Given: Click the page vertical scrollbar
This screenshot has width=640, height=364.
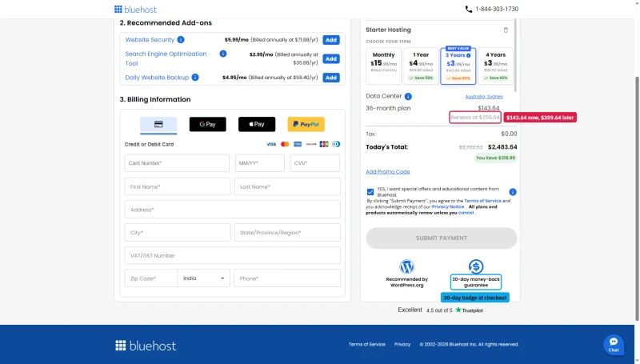Looking at the screenshot, I should [x=637, y=198].
